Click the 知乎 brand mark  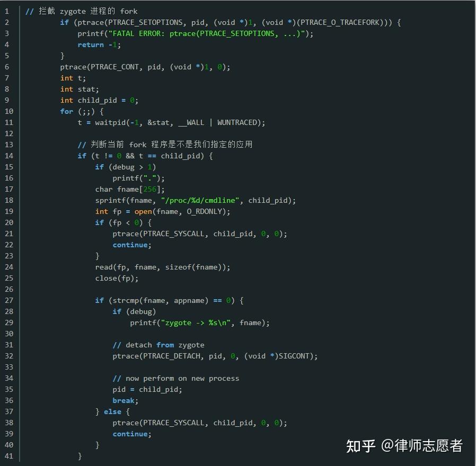360,447
